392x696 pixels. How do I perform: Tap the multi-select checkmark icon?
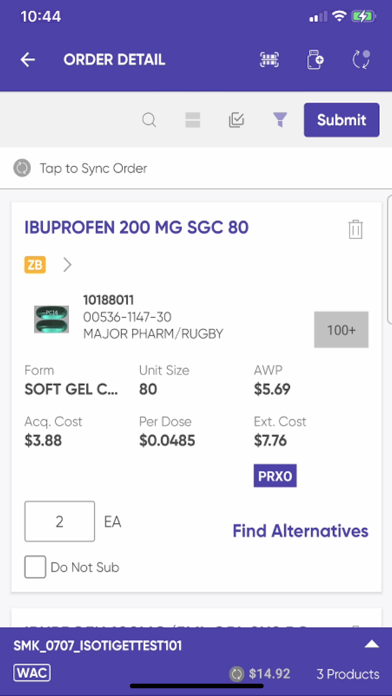pos(236,120)
